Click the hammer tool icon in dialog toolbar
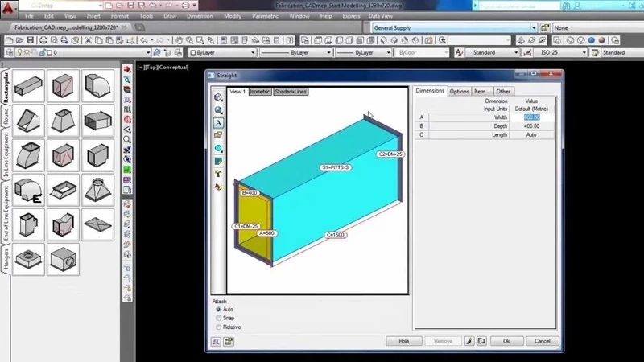 [218, 174]
